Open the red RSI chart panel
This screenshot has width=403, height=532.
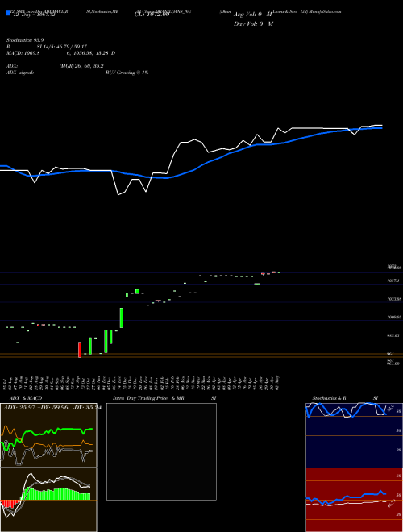pyautogui.click(x=354, y=500)
